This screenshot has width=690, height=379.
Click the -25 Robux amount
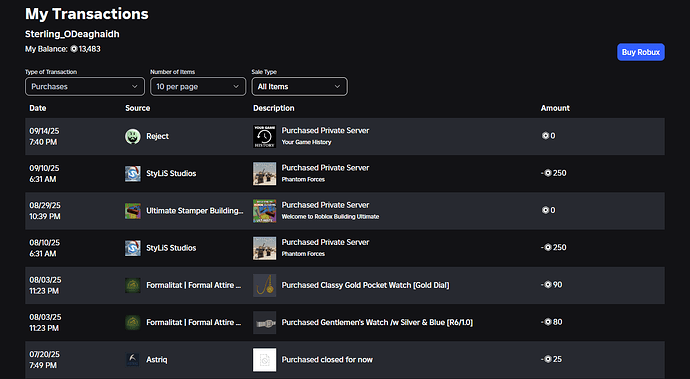click(x=552, y=359)
